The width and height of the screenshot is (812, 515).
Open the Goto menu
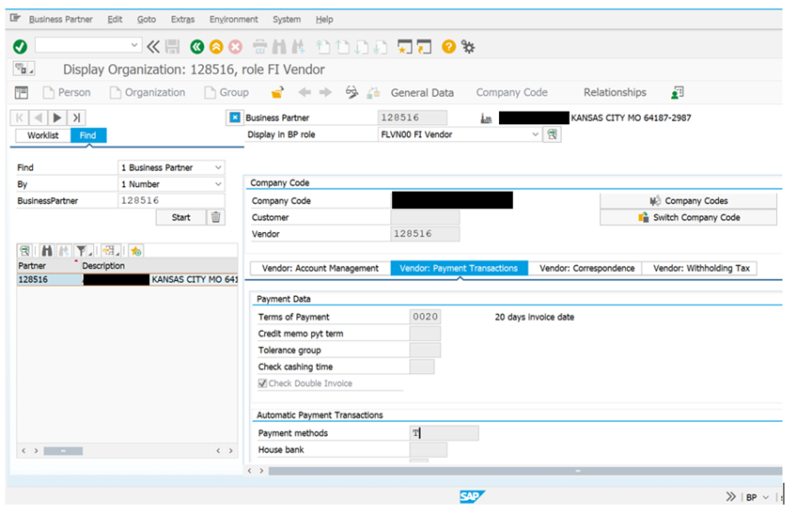click(147, 19)
